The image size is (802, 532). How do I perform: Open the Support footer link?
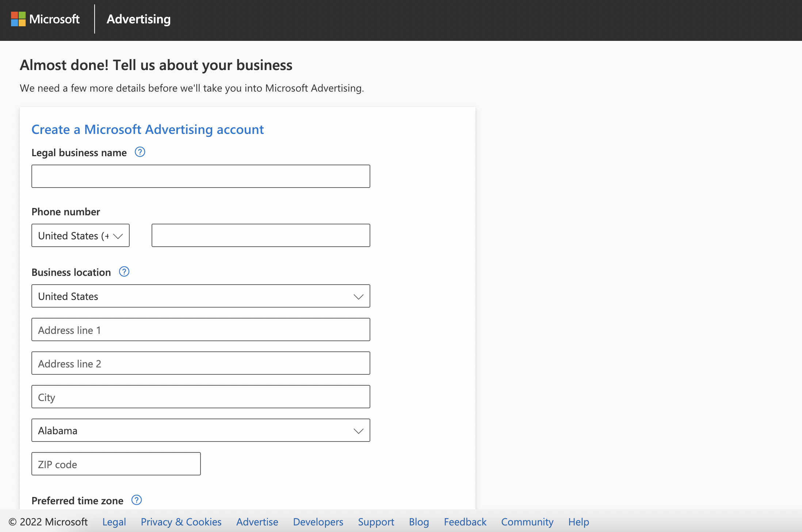[376, 522]
